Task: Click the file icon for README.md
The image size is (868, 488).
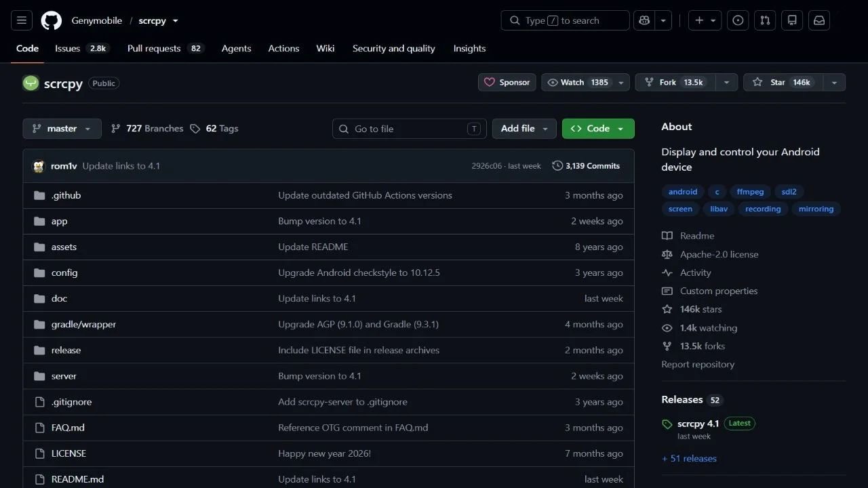Action: 39,479
